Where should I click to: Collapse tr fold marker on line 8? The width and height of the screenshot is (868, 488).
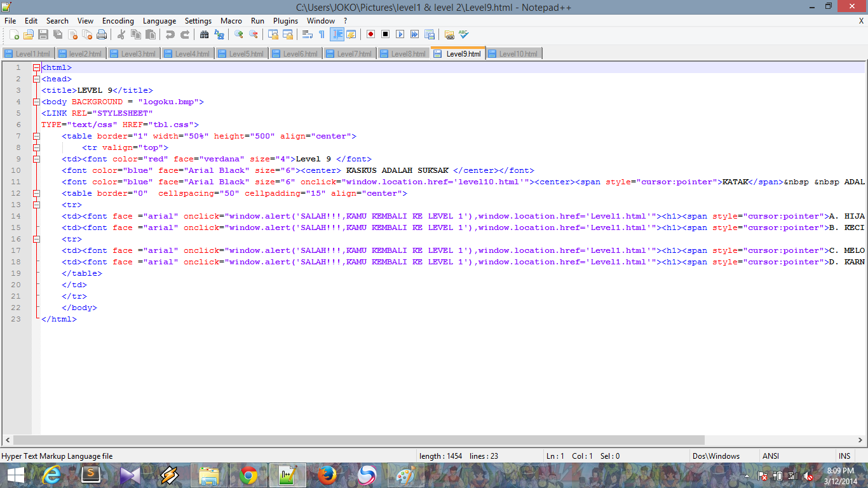pos(37,147)
